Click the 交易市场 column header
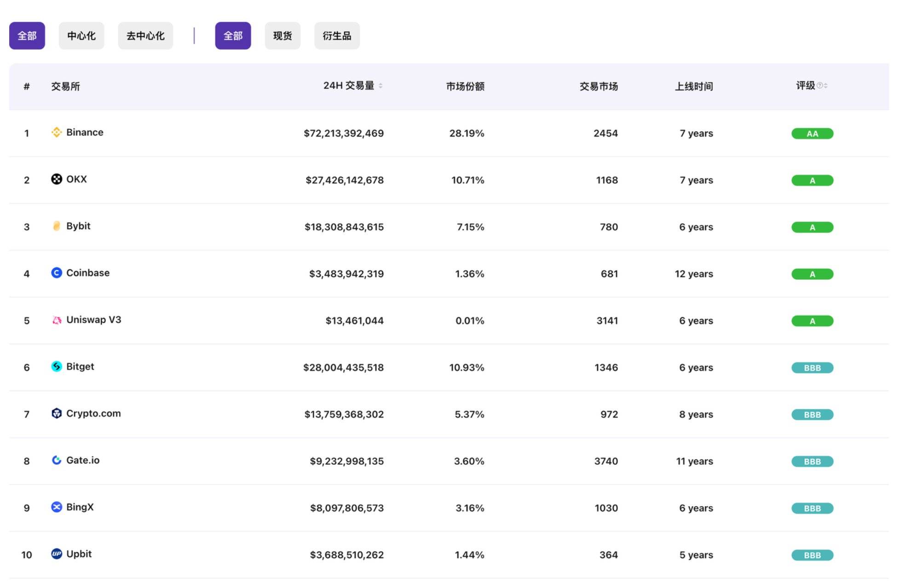This screenshot has height=588, width=898. tap(599, 86)
